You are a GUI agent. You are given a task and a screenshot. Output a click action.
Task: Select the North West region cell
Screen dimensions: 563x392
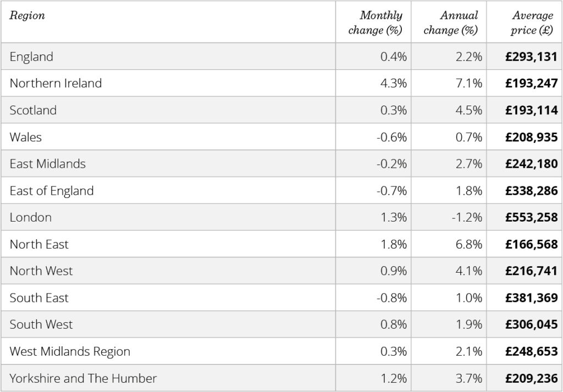pos(41,271)
